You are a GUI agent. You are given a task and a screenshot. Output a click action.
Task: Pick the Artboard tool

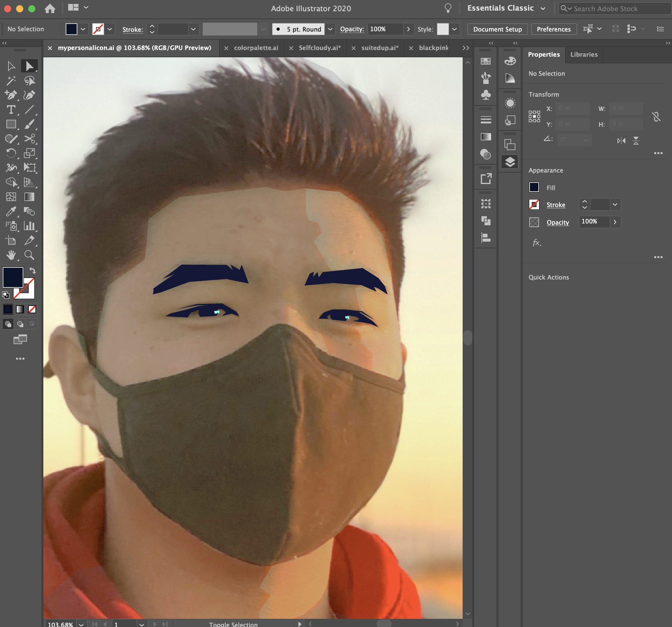click(11, 240)
